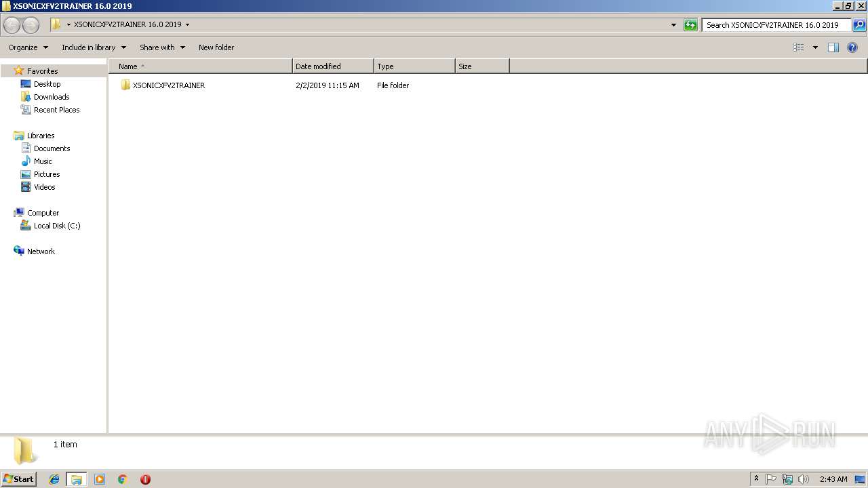Go back with the Back arrow button
The image size is (868, 488).
coord(12,25)
